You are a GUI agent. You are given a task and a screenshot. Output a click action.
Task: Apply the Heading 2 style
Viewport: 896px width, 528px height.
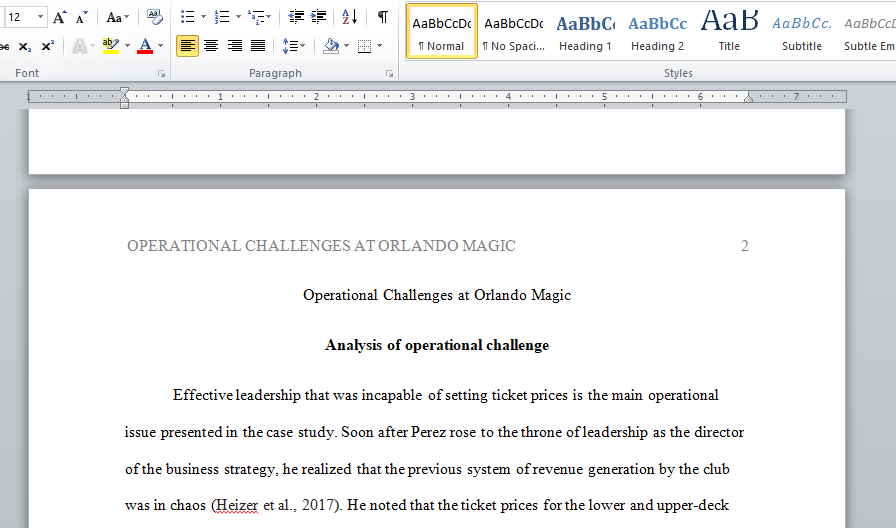(x=657, y=31)
